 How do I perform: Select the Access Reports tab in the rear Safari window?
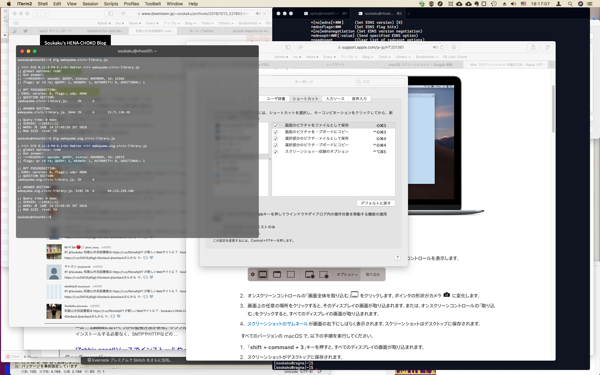250,31
